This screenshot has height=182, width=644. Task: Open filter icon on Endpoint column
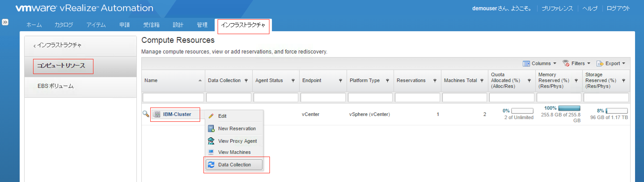[x=340, y=81]
